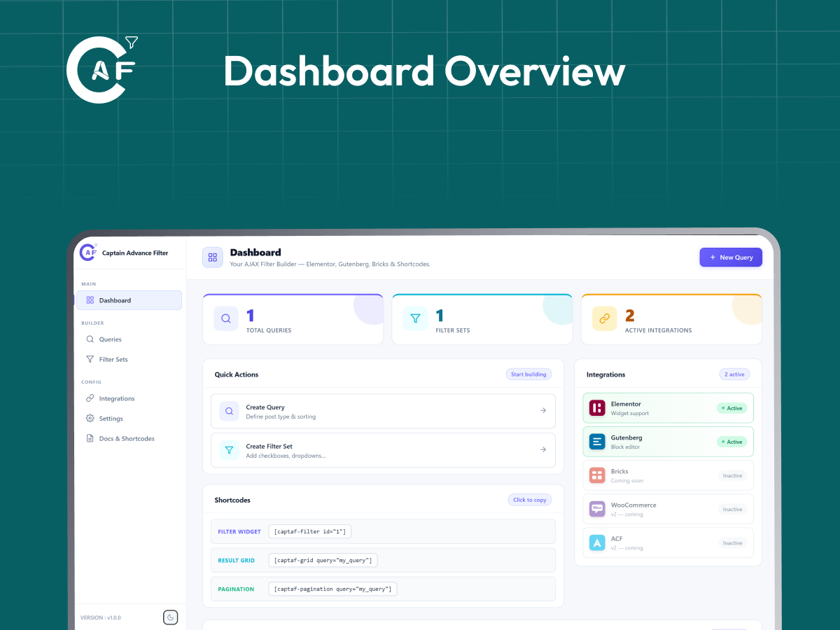The image size is (840, 630).
Task: Click the Dashboard Overview banner title
Action: tap(424, 71)
